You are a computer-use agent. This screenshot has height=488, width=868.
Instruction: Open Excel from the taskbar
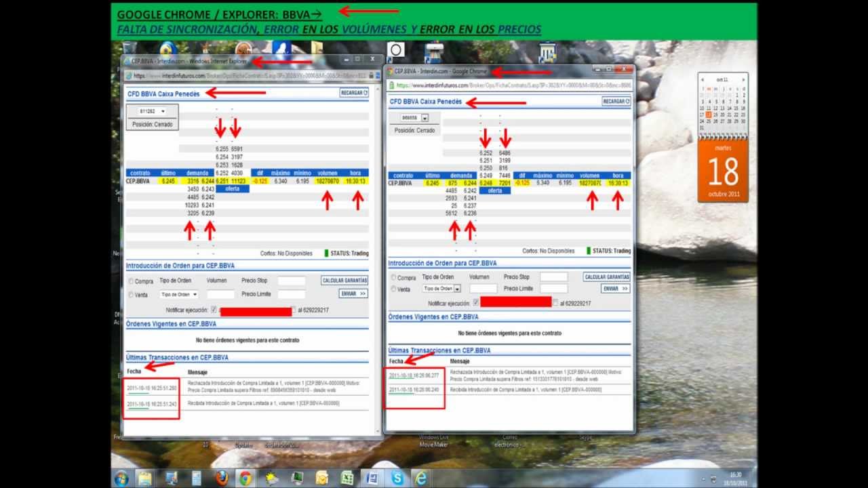tap(347, 478)
